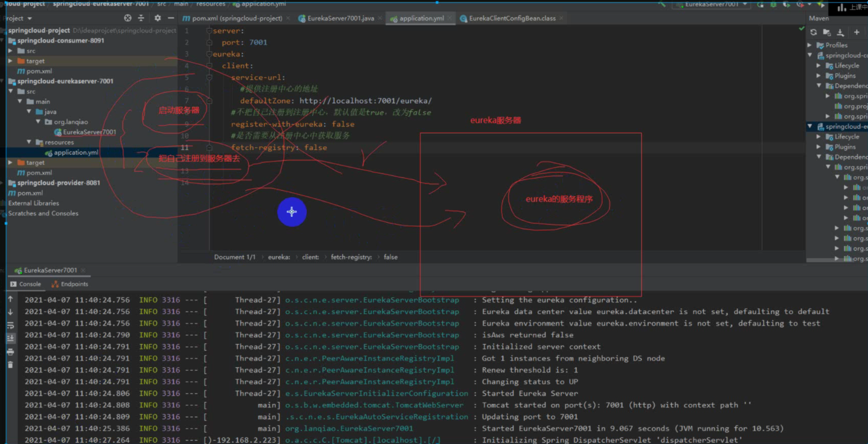Click the Maven reload projects icon

pyautogui.click(x=813, y=32)
